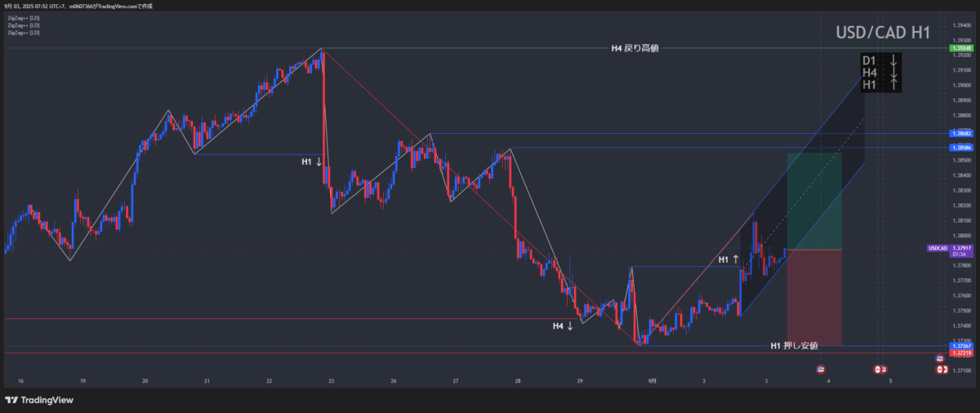Click the green 1.39248 price label
This screenshot has width=980, height=413.
click(960, 48)
